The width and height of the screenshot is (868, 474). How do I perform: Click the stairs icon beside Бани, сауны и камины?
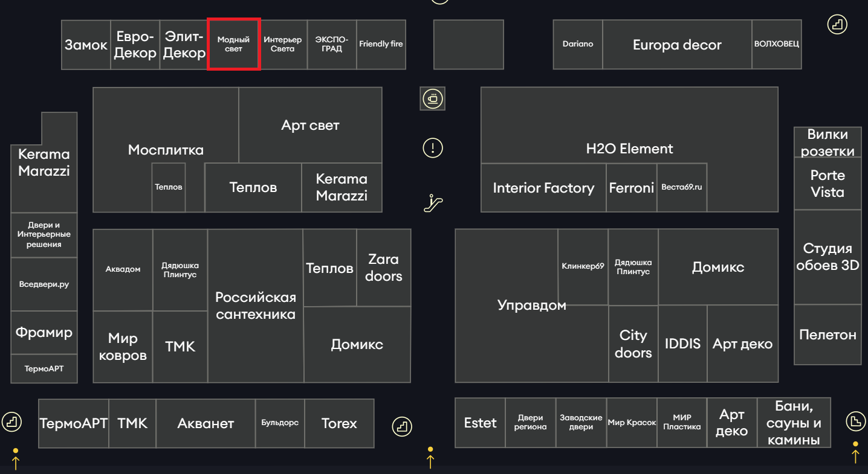click(855, 421)
